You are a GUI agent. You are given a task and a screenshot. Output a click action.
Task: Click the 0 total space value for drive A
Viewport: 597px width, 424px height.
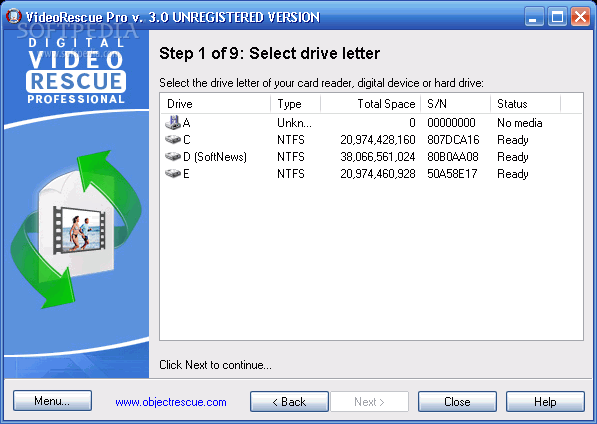412,123
